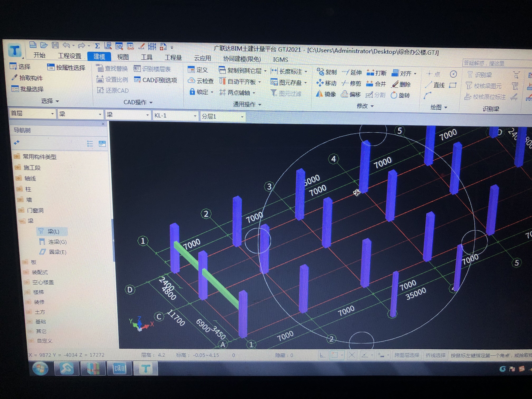This screenshot has height=399, width=532.
Task: Switch to the 云应用 ribbon tab
Action: click(x=203, y=58)
